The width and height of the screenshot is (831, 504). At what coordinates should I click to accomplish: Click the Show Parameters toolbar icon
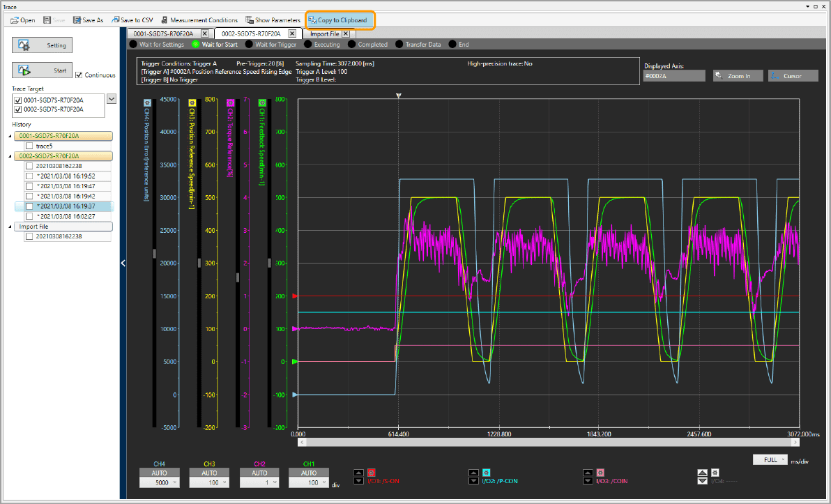250,20
